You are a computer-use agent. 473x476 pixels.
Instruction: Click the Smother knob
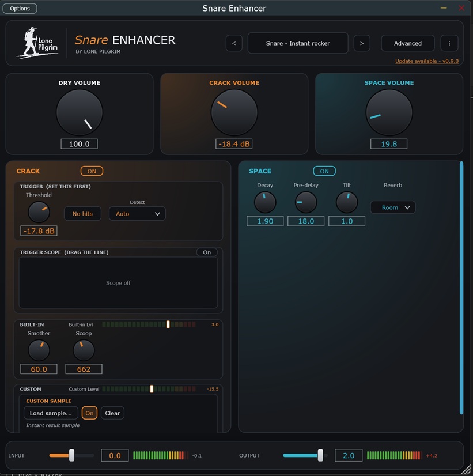(x=39, y=350)
